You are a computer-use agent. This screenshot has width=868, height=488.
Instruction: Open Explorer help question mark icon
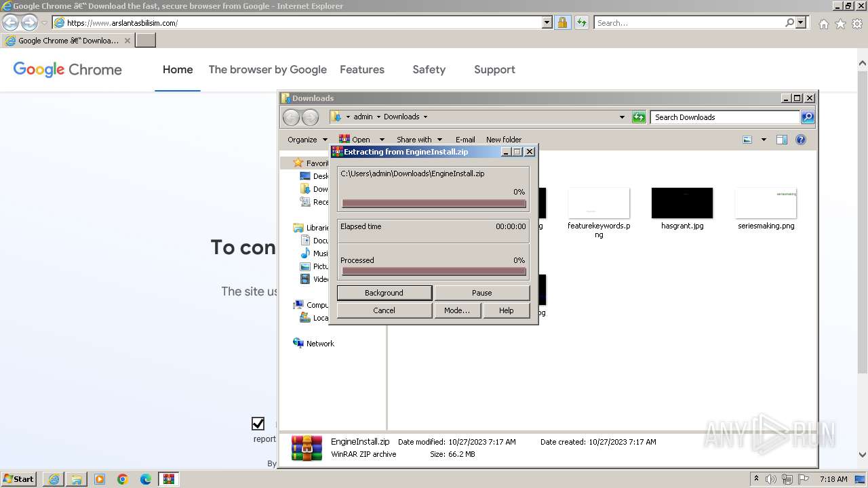pos(801,140)
